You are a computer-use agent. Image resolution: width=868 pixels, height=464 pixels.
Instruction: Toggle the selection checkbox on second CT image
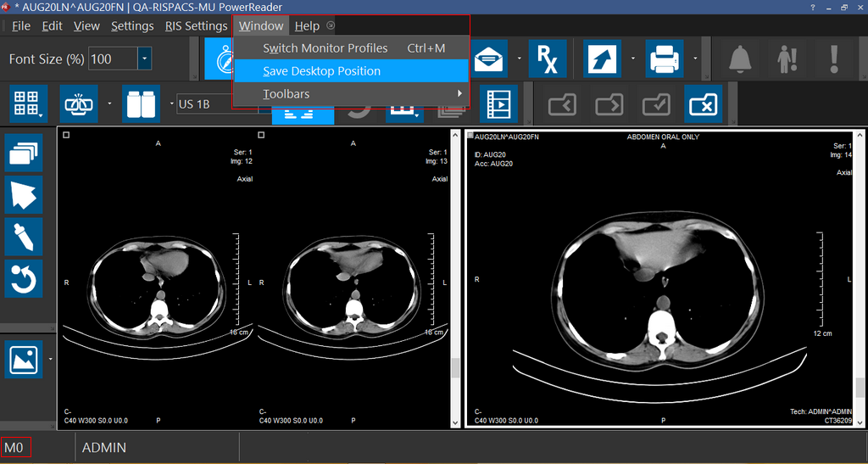(x=261, y=135)
